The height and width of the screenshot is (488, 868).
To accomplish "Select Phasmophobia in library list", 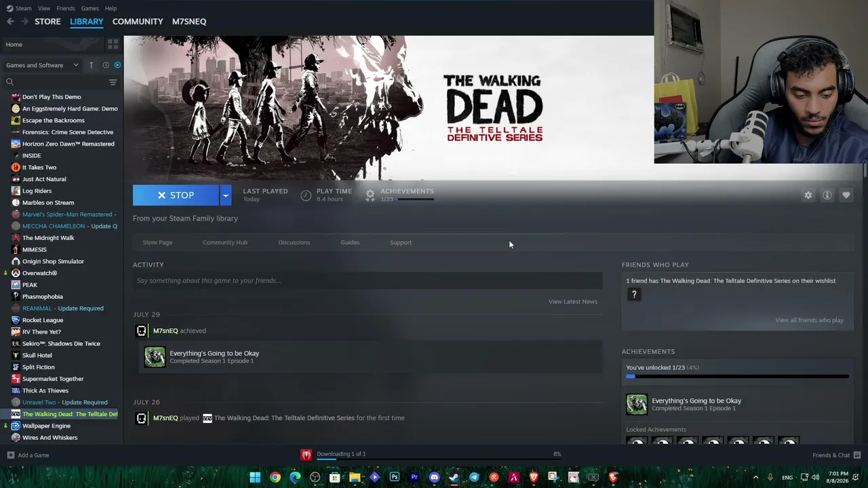I will (43, 297).
